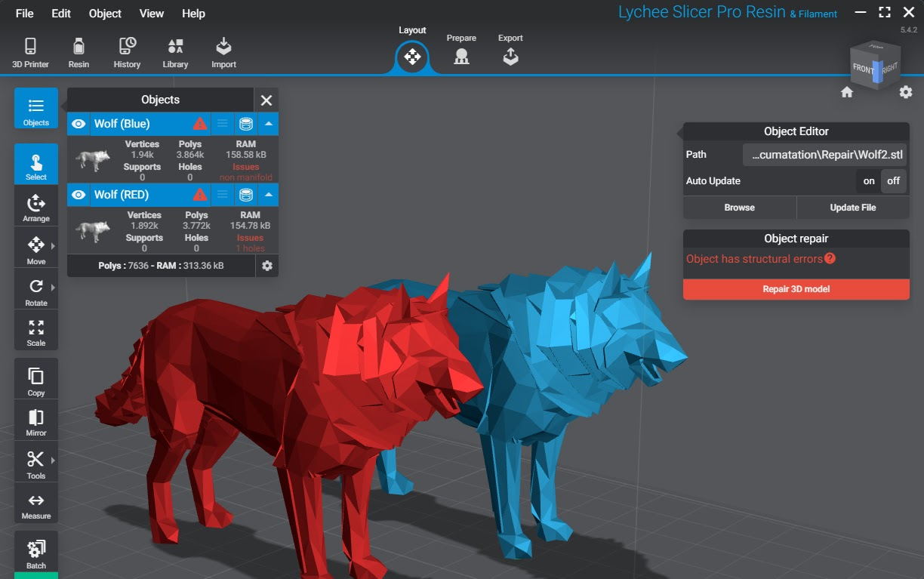Click the Import model icon

(223, 52)
